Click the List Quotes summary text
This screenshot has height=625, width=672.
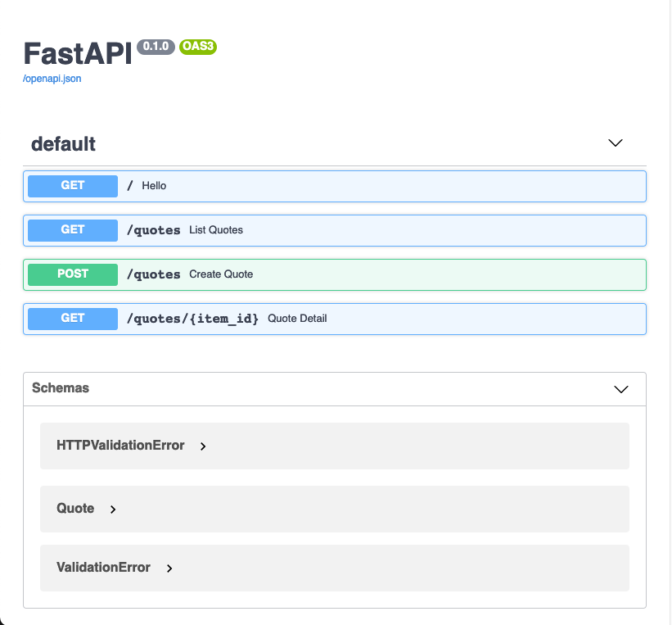[216, 230]
